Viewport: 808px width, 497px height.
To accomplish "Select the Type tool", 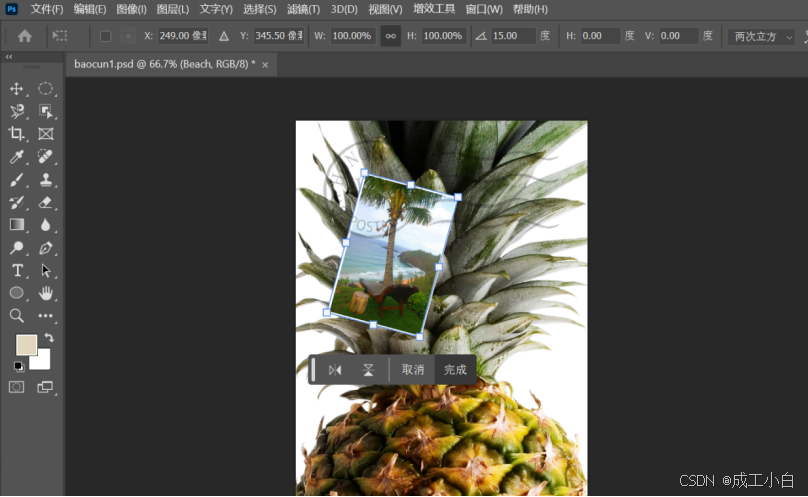I will pyautogui.click(x=16, y=270).
